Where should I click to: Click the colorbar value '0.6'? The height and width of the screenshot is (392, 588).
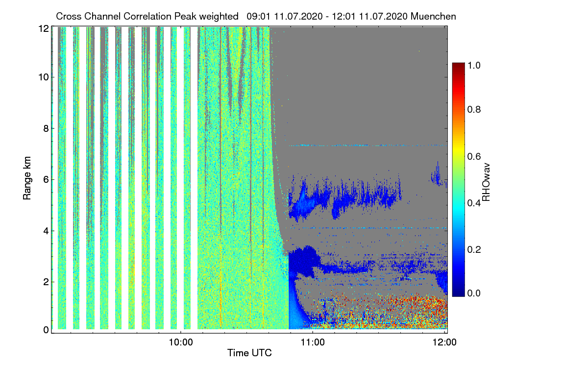pos(473,156)
